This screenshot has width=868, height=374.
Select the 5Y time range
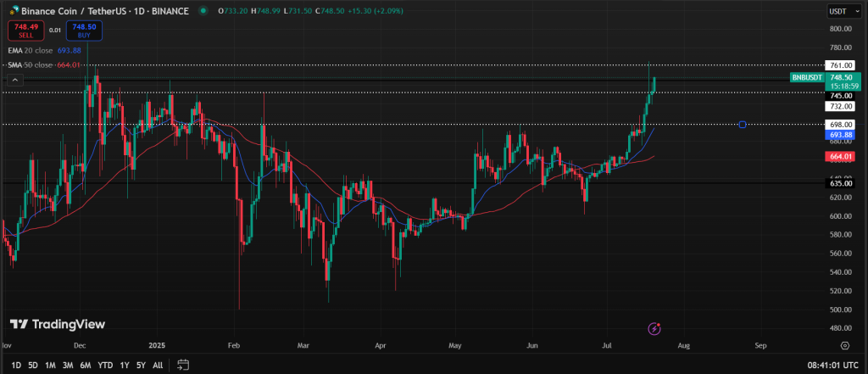[x=142, y=366]
